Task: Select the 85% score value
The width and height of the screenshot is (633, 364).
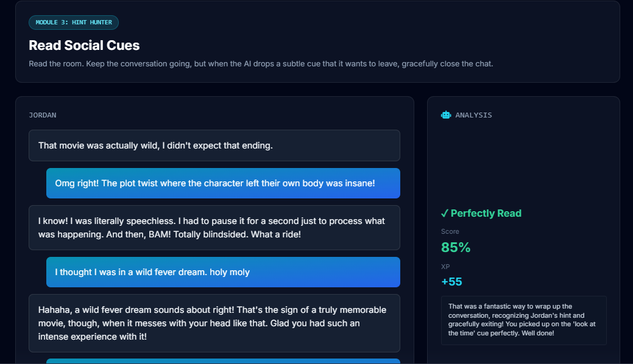Action: pyautogui.click(x=456, y=247)
